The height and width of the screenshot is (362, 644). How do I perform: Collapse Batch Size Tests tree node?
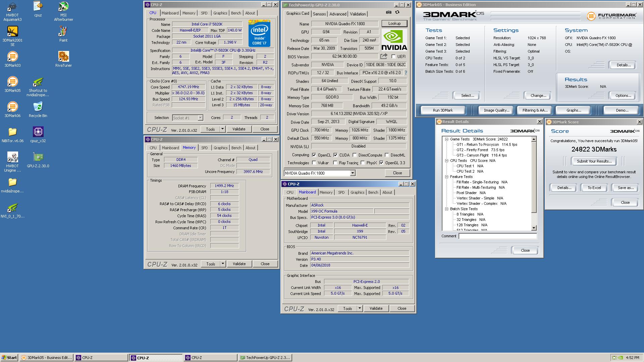point(447,209)
